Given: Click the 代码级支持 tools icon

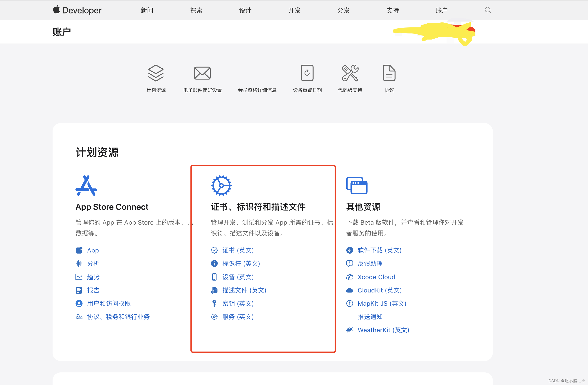Looking at the screenshot, I should (350, 73).
